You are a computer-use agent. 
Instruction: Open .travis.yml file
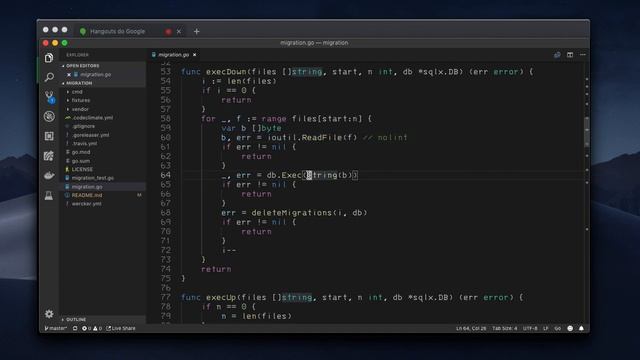pyautogui.click(x=84, y=144)
